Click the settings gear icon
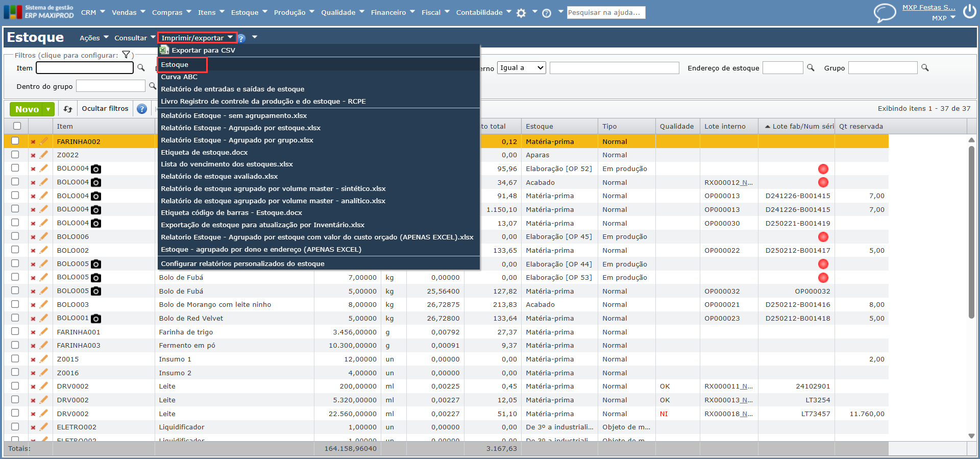The image size is (980, 459). tap(521, 13)
